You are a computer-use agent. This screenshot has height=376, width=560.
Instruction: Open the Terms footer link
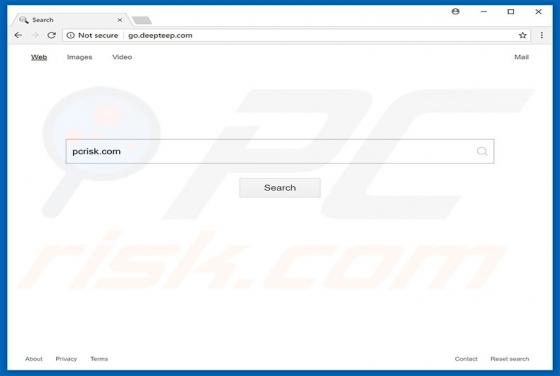99,359
